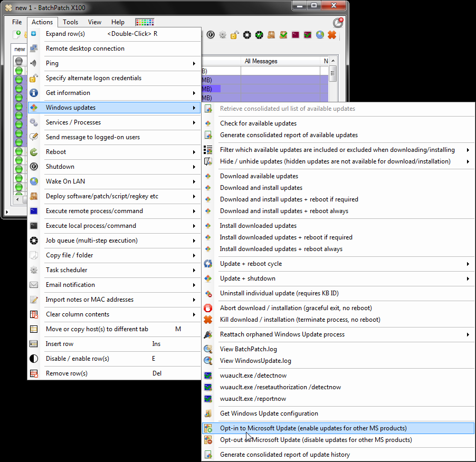Click the half-circle Disable / enable row(s) icon

[x=34, y=359]
